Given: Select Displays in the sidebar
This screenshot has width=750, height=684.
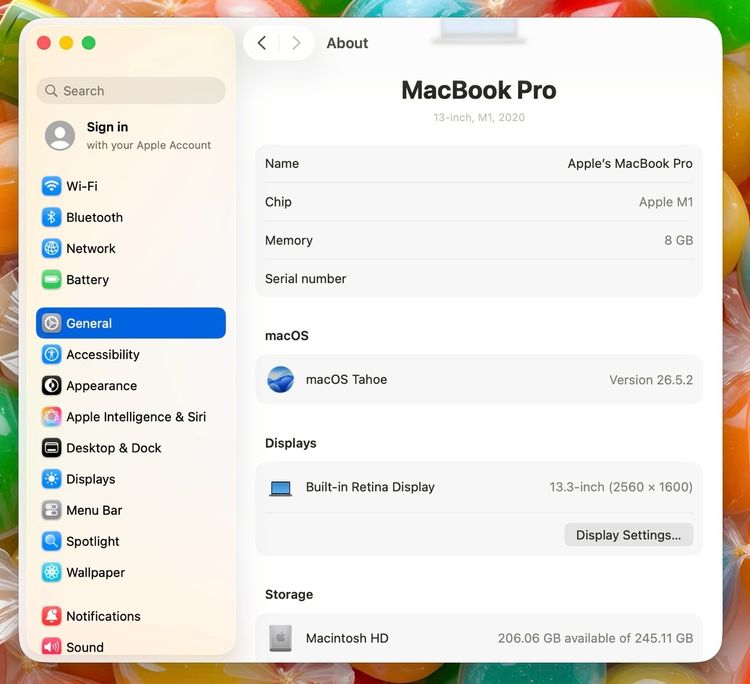Looking at the screenshot, I should 131,479.
